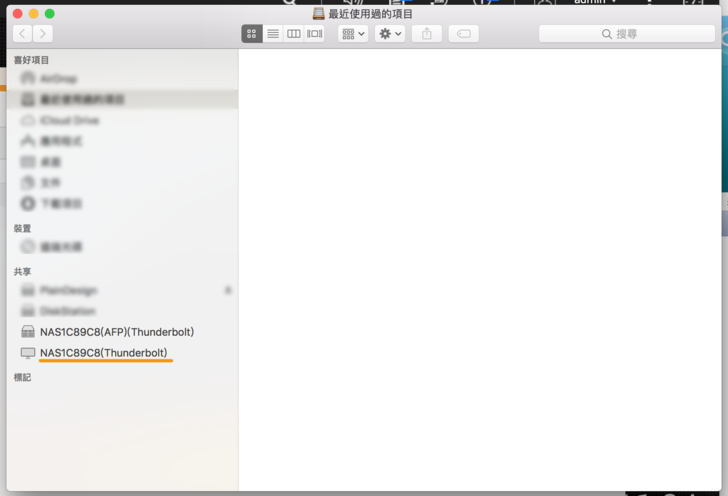Click the 喜好項目 section header
The height and width of the screenshot is (496, 728).
pos(31,60)
